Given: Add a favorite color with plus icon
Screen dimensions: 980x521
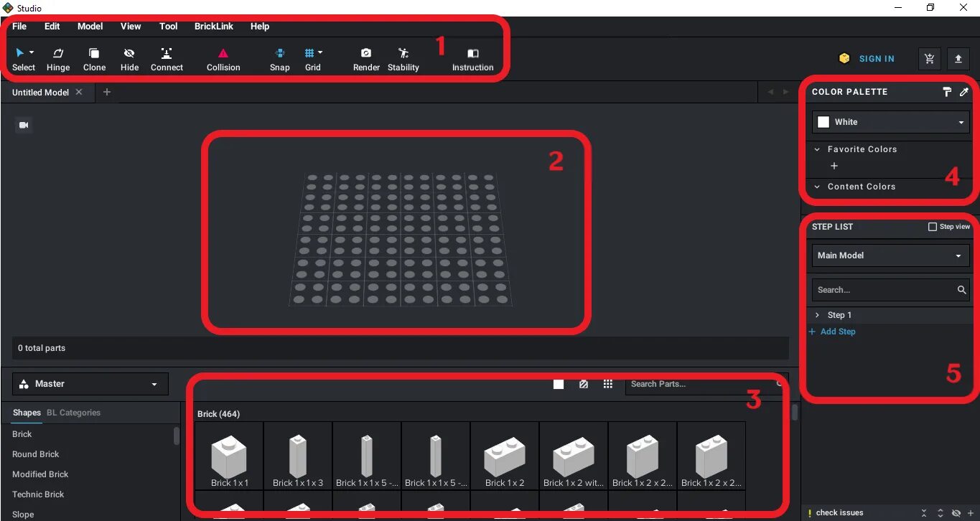Looking at the screenshot, I should coord(834,166).
